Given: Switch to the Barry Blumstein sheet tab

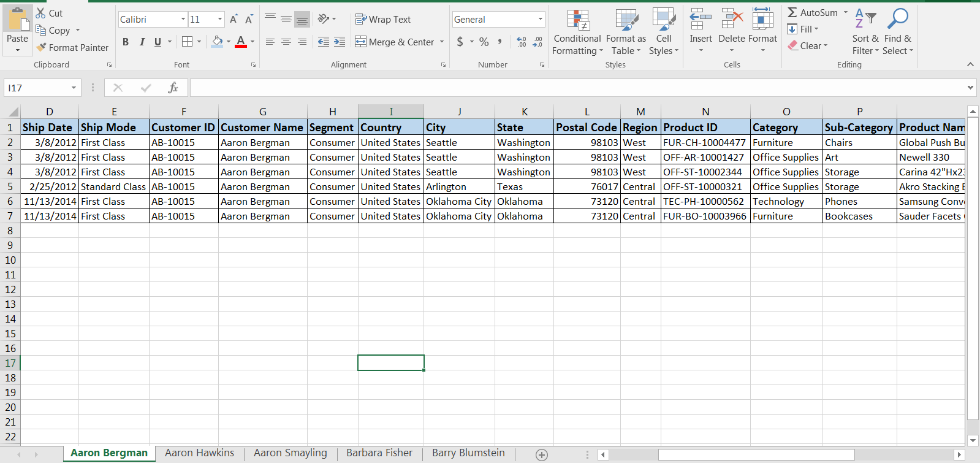Looking at the screenshot, I should tap(468, 453).
